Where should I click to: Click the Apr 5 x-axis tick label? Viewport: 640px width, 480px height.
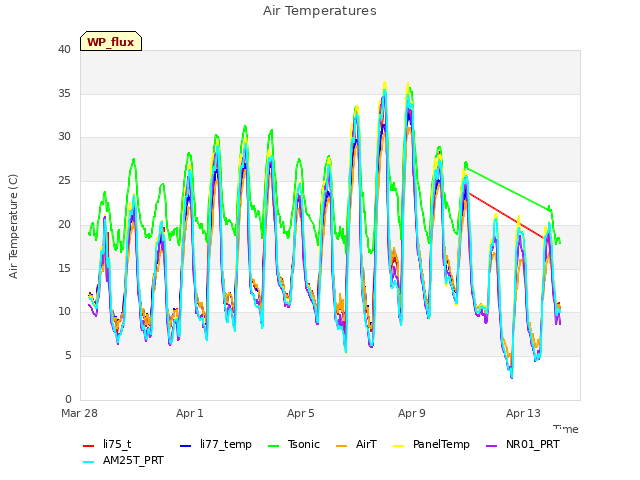pos(301,413)
